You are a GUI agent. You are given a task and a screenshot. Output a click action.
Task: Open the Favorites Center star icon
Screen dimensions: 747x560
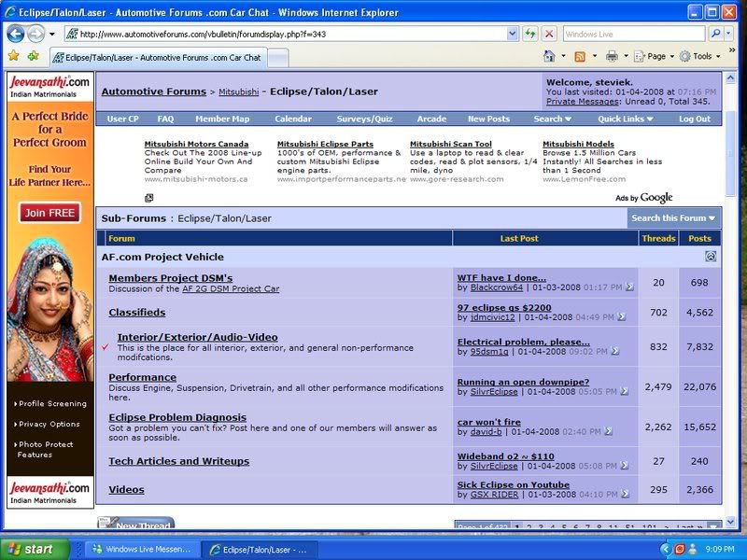[13, 56]
